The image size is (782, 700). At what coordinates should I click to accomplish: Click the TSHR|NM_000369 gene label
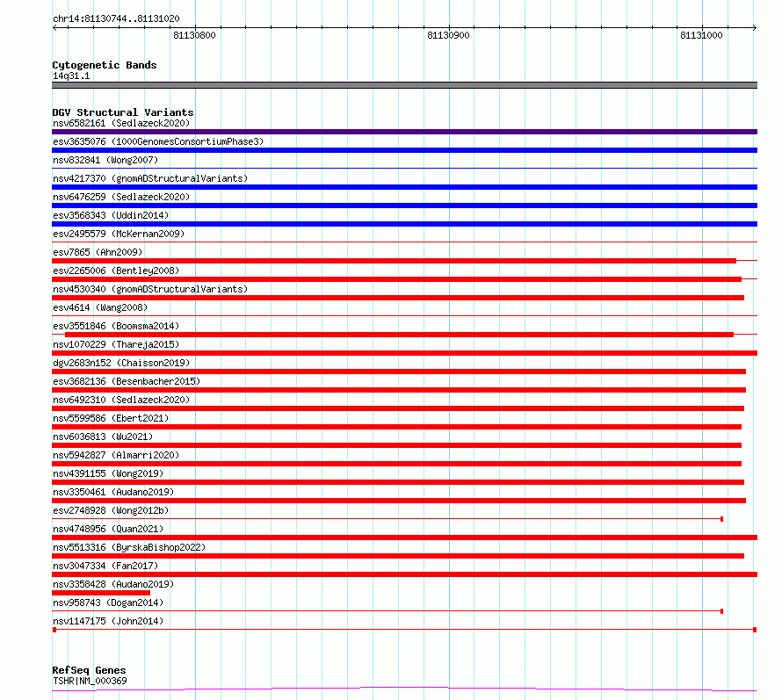point(90,681)
